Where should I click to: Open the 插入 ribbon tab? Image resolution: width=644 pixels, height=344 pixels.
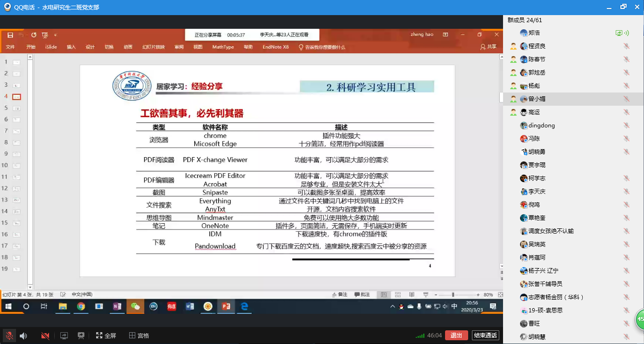[71, 47]
